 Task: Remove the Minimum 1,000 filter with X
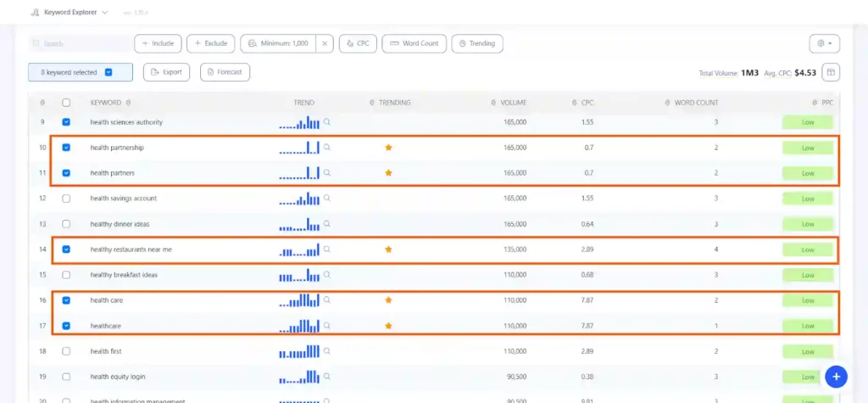tap(325, 43)
